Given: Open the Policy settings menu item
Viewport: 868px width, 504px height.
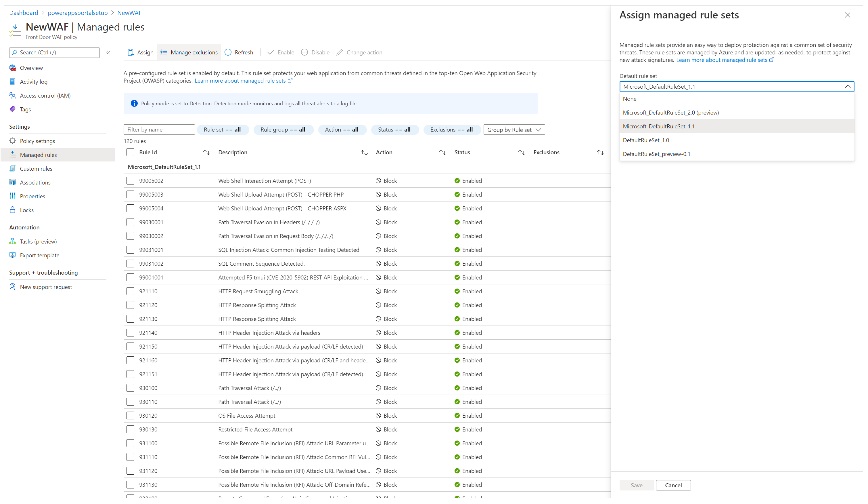Looking at the screenshot, I should point(37,140).
